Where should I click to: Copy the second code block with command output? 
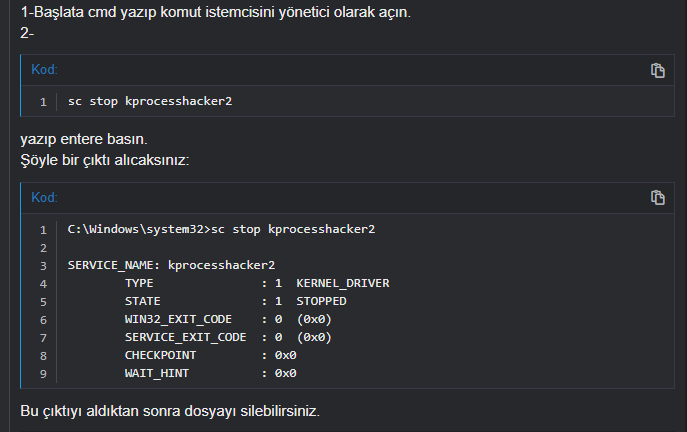pos(657,198)
